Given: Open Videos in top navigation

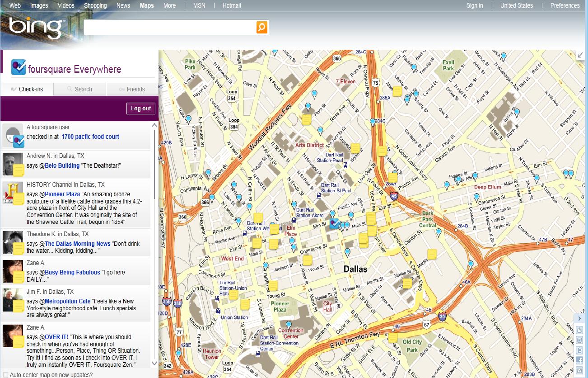Looking at the screenshot, I should tap(66, 5).
